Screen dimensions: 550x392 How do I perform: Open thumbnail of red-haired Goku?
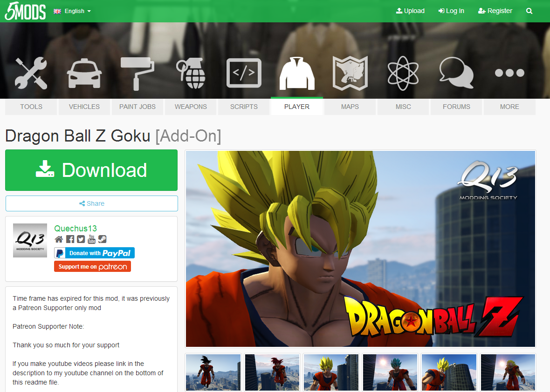click(x=272, y=372)
